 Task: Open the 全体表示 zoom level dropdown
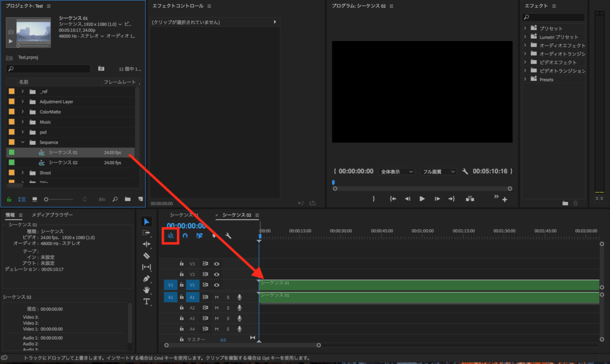point(397,172)
